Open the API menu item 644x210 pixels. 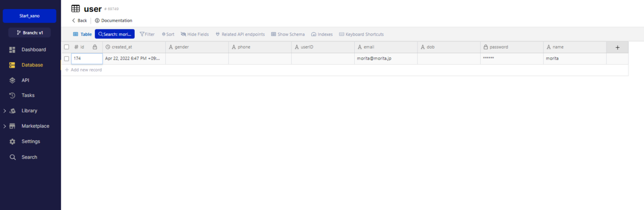(25, 80)
